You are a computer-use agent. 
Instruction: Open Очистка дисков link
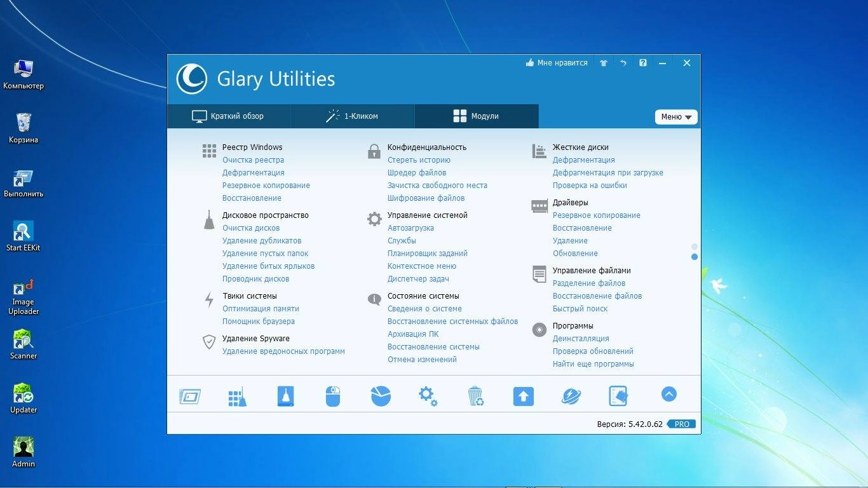(x=251, y=228)
